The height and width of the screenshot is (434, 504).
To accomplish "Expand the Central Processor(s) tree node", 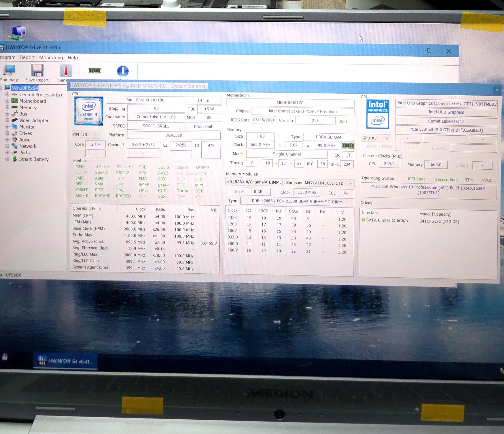I will [x=7, y=94].
